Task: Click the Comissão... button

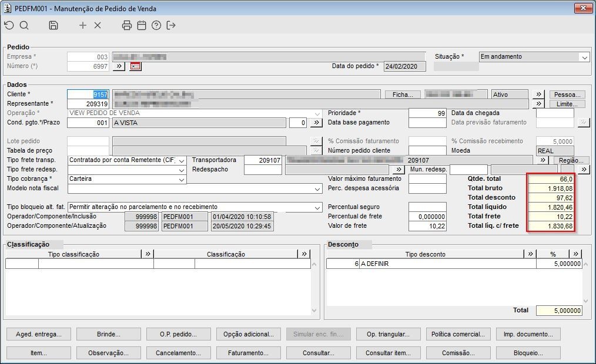Action: pos(458,353)
